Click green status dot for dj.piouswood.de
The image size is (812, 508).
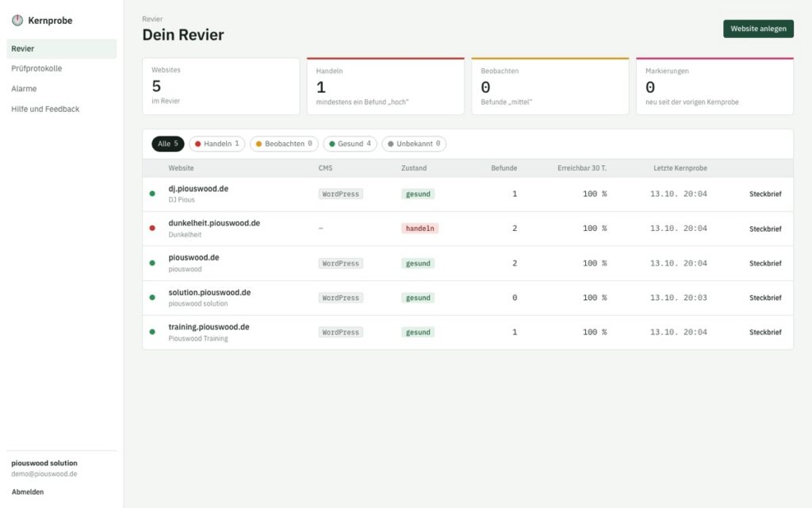tap(152, 194)
